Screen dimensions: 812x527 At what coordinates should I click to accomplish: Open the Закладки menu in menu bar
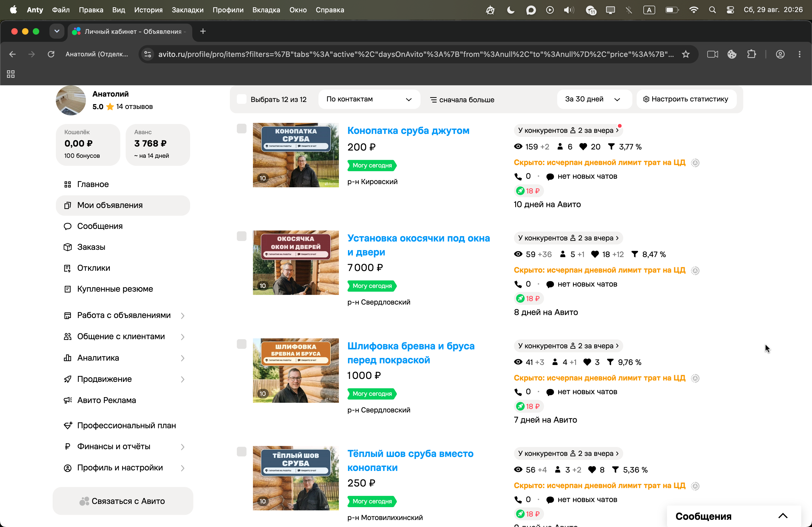pyautogui.click(x=188, y=10)
